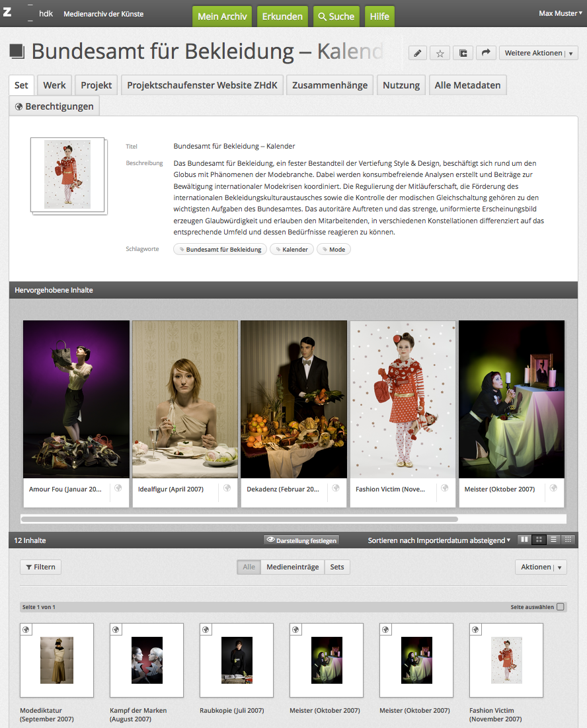Check the 'Seite auswählen' checkbox
The height and width of the screenshot is (728, 587).
pos(561,607)
